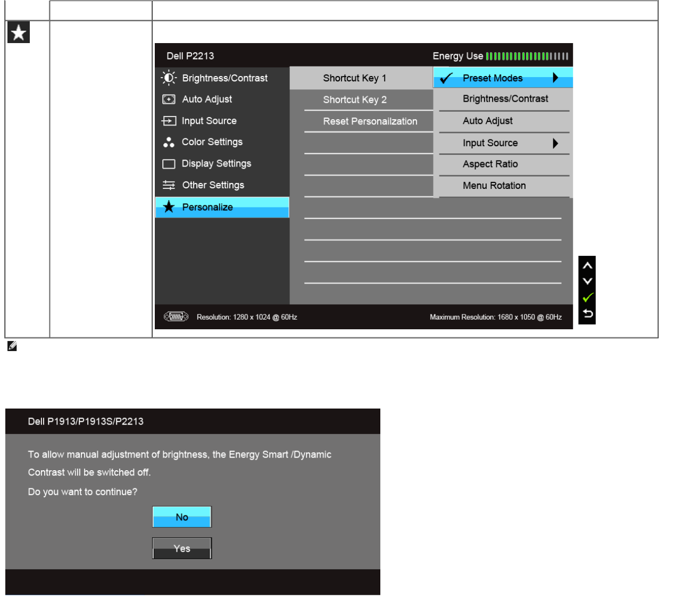Click the checkmark beside Preset Modes
The height and width of the screenshot is (616, 691).
pos(446,78)
